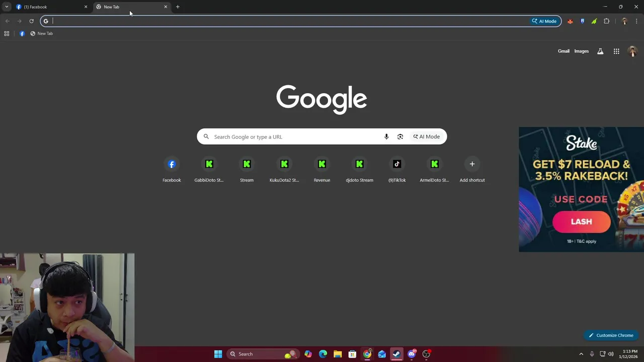Open Chrome's three-dot menu
Viewport: 644px width, 362px height.
pyautogui.click(x=636, y=21)
